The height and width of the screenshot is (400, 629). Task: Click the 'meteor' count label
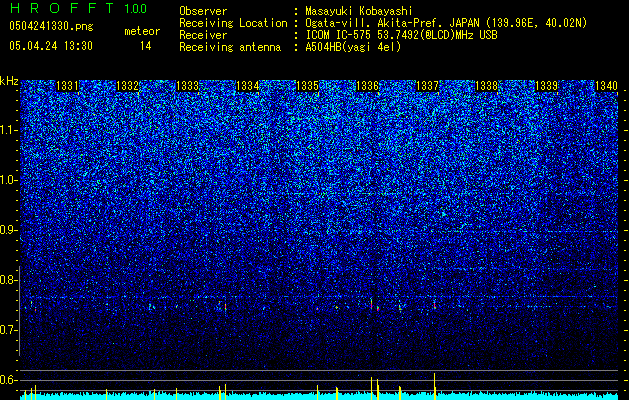pos(142,31)
